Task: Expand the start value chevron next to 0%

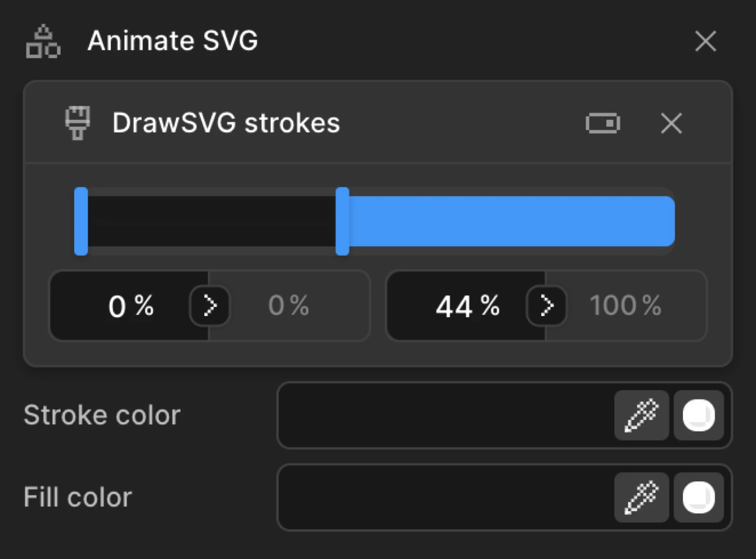Action: pyautogui.click(x=210, y=305)
